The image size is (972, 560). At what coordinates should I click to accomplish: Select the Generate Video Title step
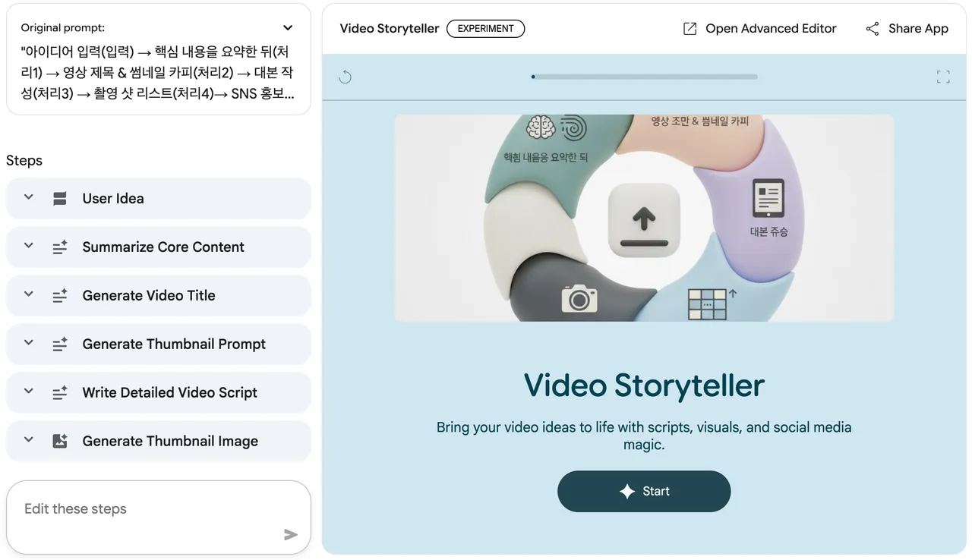pyautogui.click(x=149, y=296)
